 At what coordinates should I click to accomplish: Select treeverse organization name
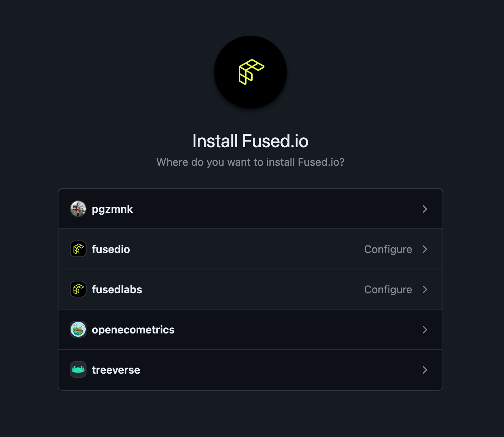pyautogui.click(x=116, y=370)
